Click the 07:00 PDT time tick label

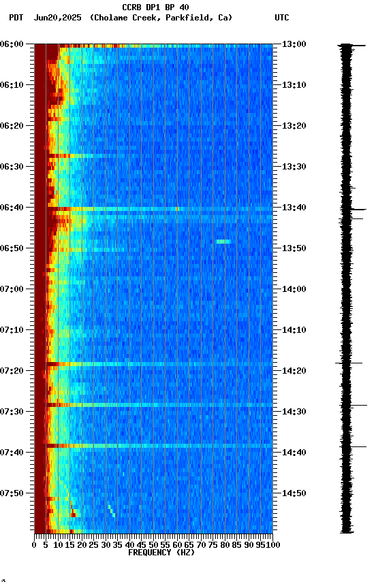(x=12, y=289)
